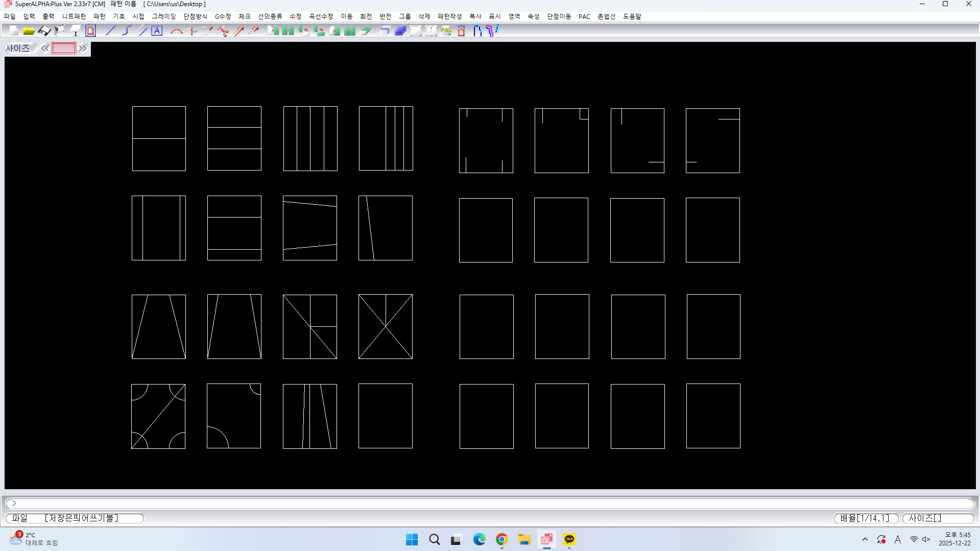Save using the floppy disk icon
The image size is (980, 551).
44,31
